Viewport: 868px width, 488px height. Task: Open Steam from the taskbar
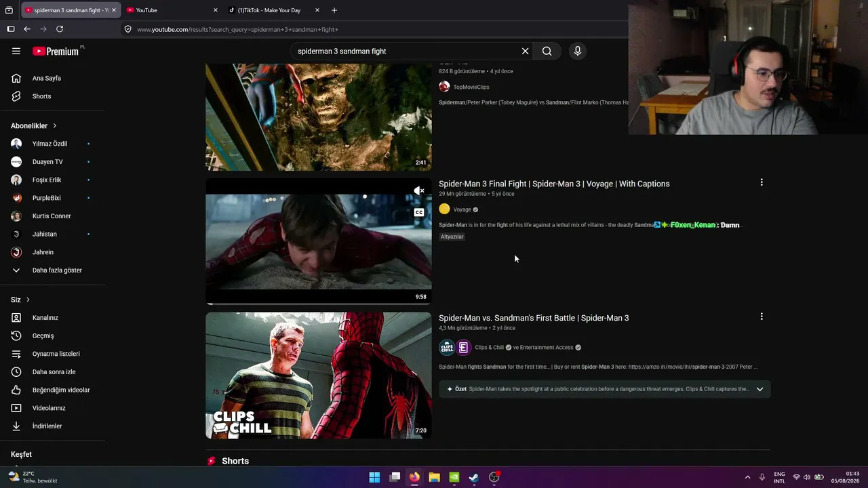coord(474,477)
